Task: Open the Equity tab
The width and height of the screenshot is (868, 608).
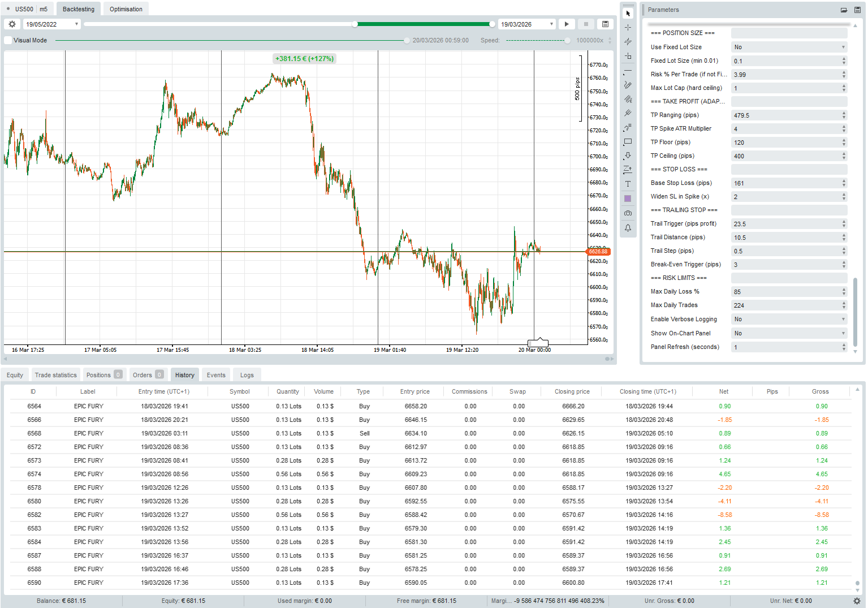Action: 15,375
